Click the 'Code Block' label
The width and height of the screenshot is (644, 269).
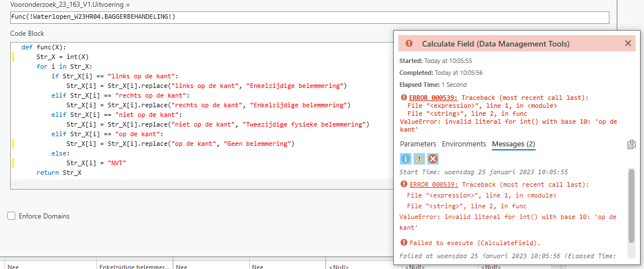tap(27, 33)
